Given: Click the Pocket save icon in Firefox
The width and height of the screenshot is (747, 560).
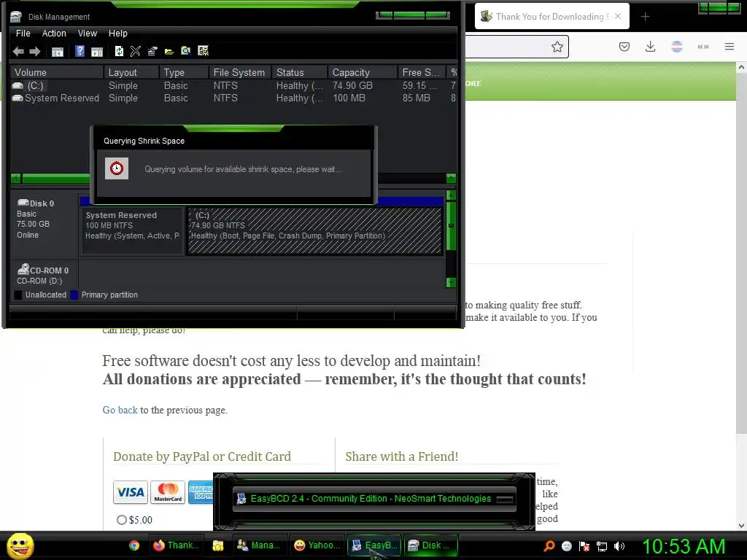Looking at the screenshot, I should coord(624,47).
